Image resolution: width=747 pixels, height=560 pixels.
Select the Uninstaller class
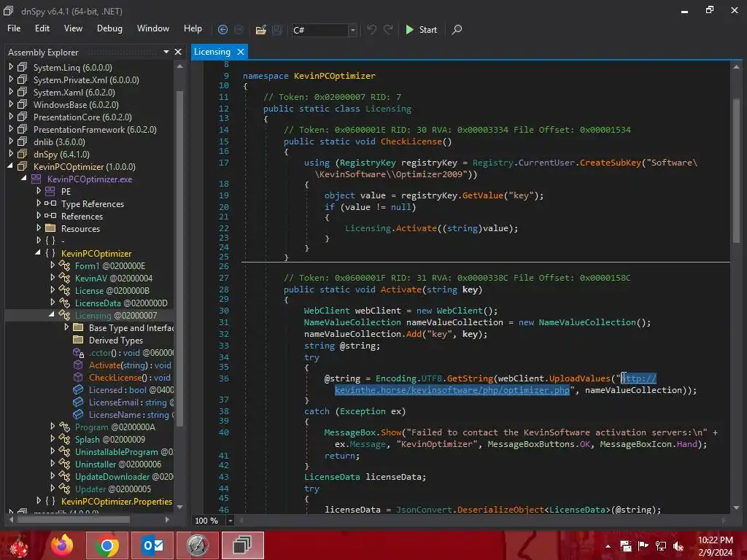click(x=118, y=464)
